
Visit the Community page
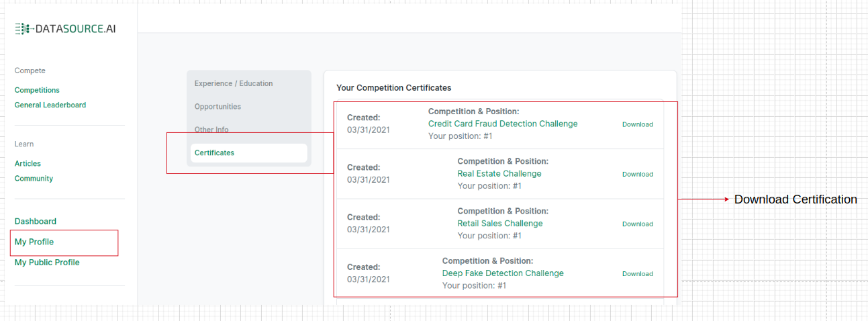[34, 179]
